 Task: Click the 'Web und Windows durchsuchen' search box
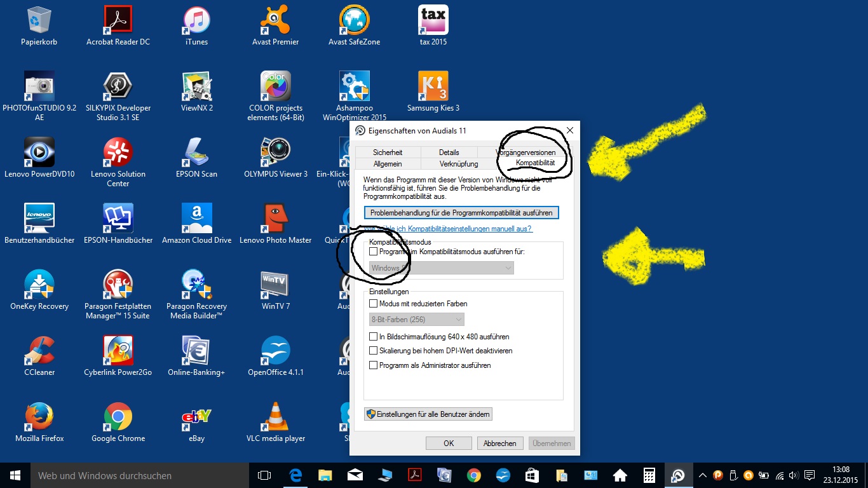[x=140, y=475]
